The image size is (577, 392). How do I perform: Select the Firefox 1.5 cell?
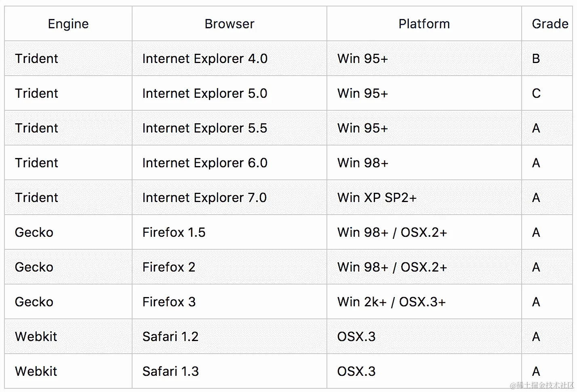[174, 232]
